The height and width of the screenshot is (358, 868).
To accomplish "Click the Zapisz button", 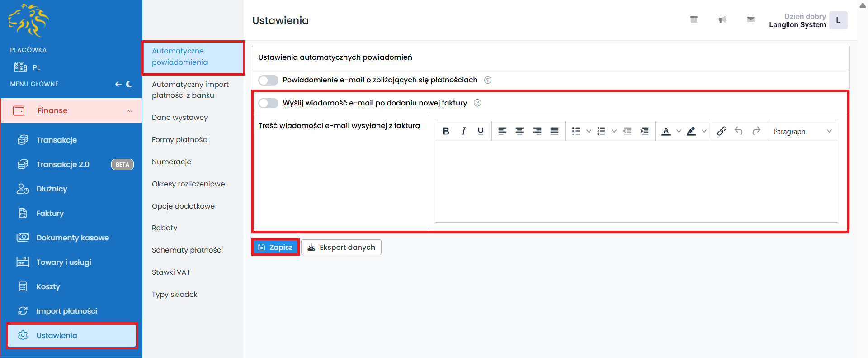I will coord(275,248).
